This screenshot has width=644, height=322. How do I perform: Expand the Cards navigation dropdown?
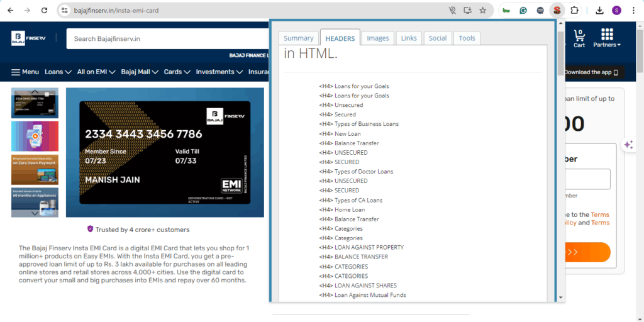tap(177, 72)
